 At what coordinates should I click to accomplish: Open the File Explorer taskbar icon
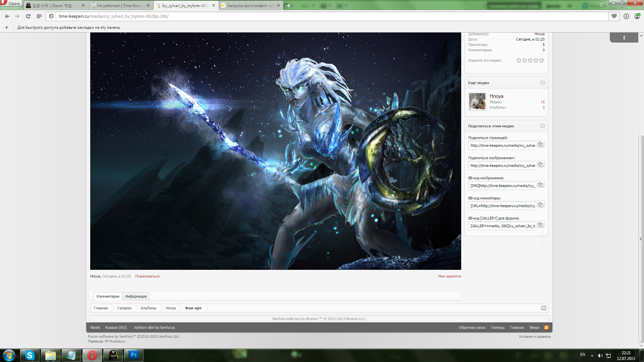point(51,355)
